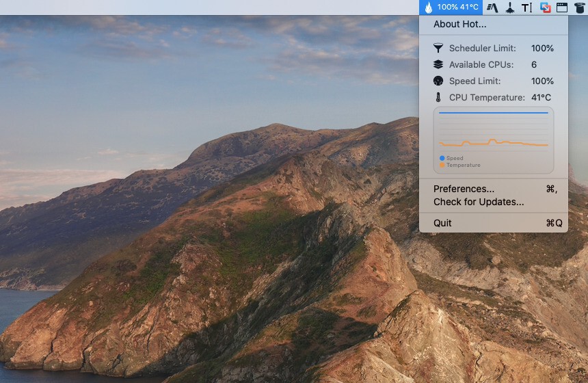Open Preferences... from the Hot menu
The image size is (588, 383).
click(x=464, y=189)
